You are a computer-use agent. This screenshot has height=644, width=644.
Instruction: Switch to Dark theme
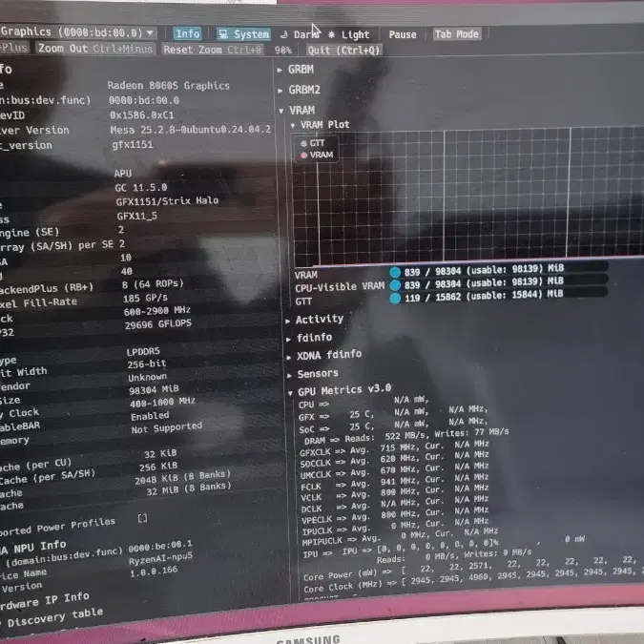point(301,34)
